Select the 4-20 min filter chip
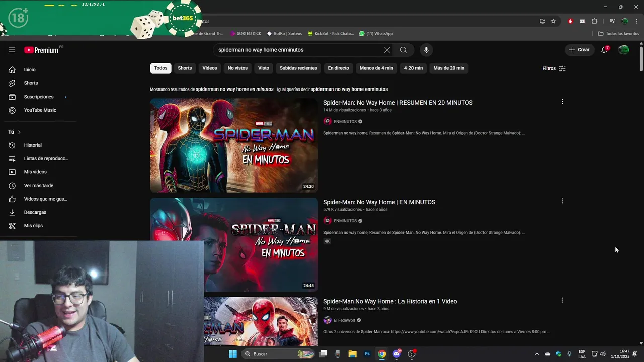 413,68
